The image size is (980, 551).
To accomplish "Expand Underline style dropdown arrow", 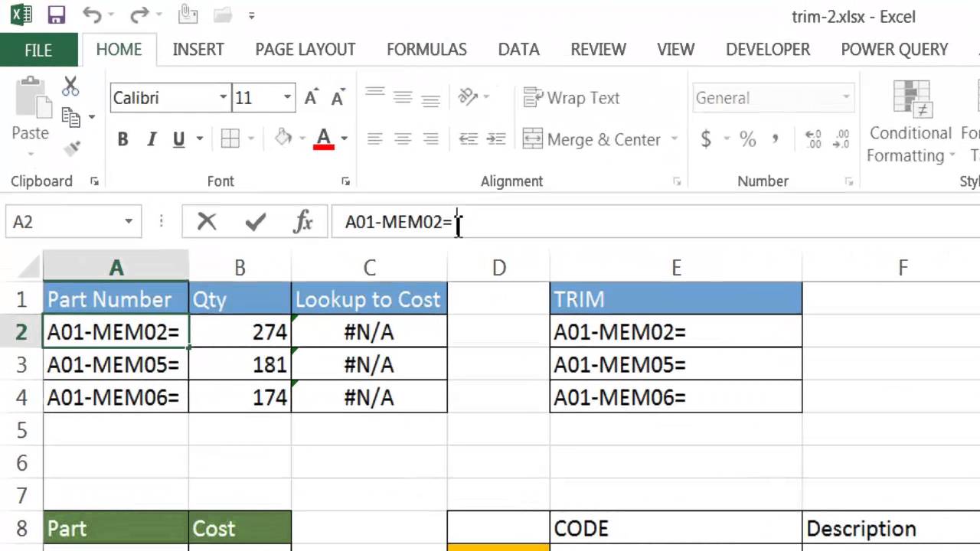I will pyautogui.click(x=200, y=139).
